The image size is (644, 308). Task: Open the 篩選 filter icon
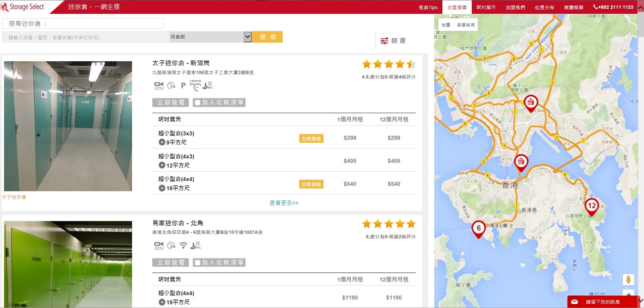[384, 41]
